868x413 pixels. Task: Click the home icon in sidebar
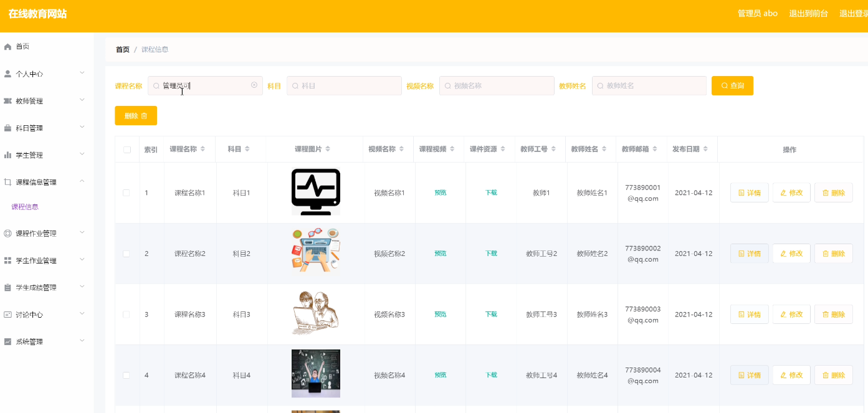pos(7,47)
